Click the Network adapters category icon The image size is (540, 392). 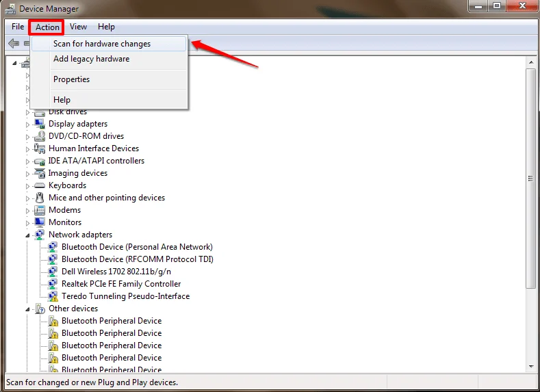tap(40, 235)
